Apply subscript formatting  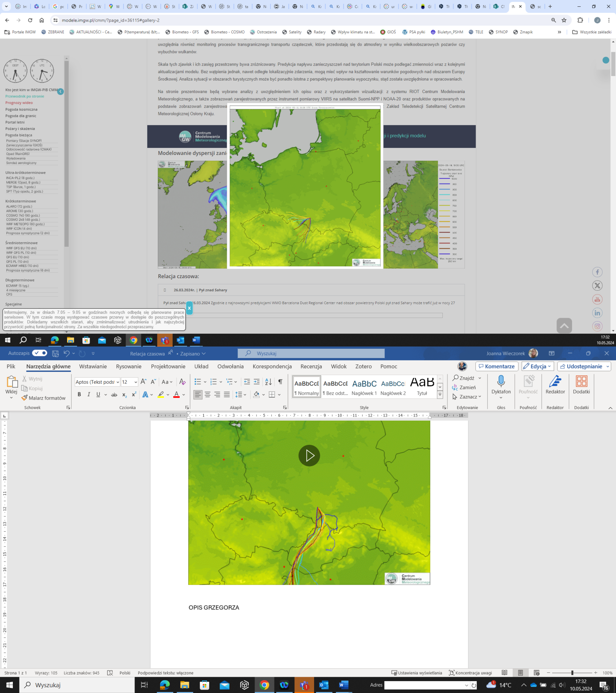tap(124, 394)
